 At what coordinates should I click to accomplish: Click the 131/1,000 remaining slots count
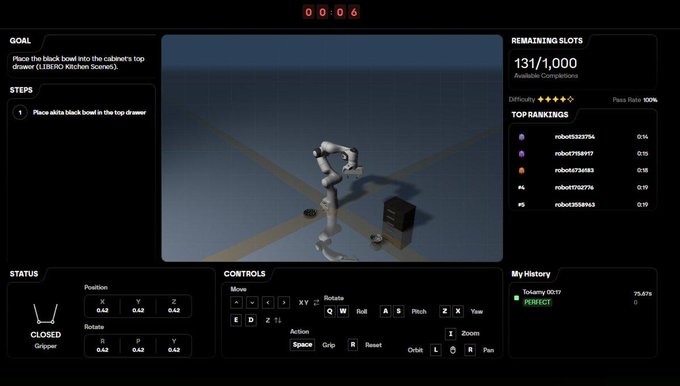coord(546,63)
